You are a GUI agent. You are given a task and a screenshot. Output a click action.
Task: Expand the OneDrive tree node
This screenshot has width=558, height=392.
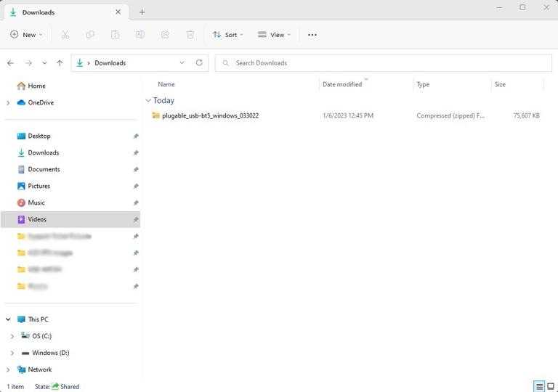[8, 103]
